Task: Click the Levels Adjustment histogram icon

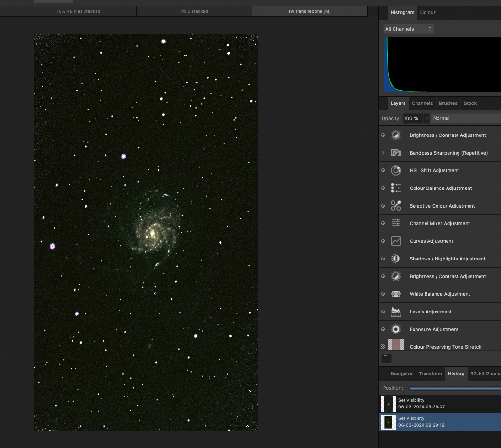Action: click(x=395, y=312)
